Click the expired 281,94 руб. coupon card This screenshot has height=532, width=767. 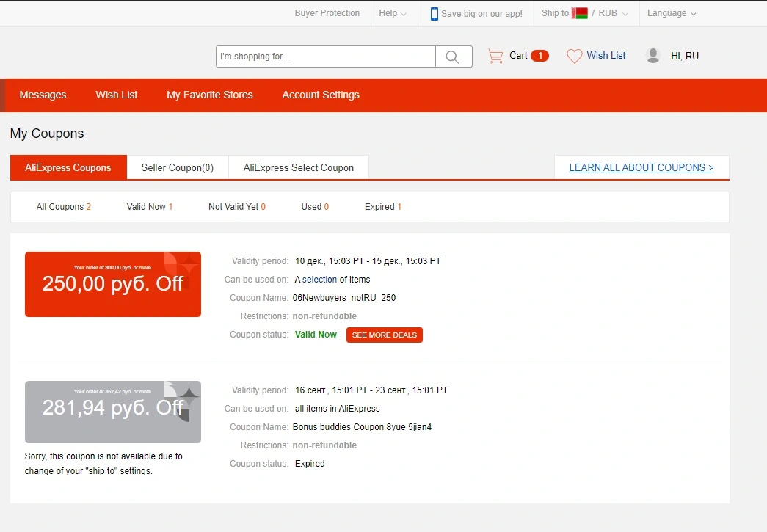[x=113, y=412]
